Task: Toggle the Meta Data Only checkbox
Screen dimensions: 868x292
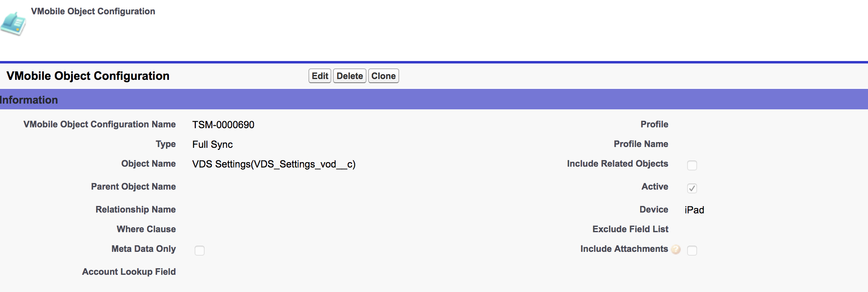Action: 200,250
